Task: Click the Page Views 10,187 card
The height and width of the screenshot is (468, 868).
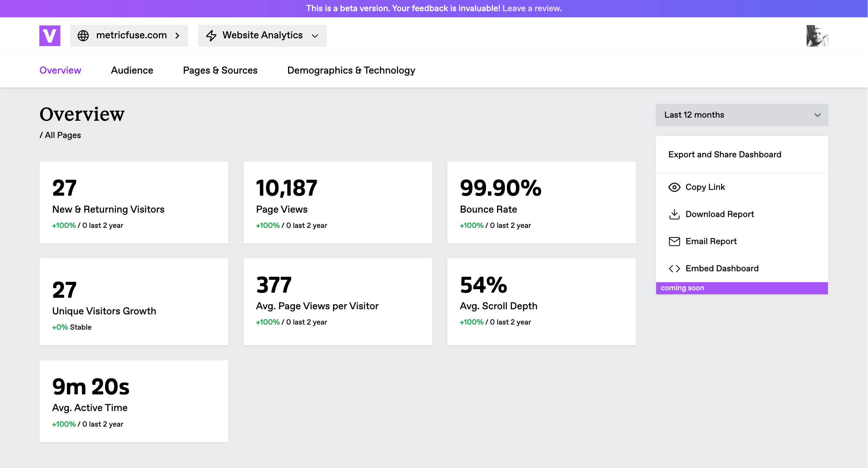Action: pos(337,202)
